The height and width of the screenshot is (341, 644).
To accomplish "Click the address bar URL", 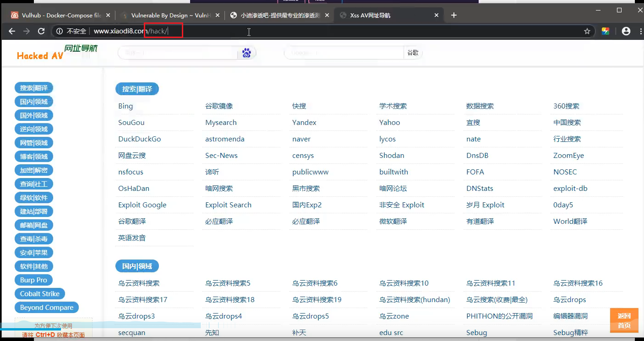I will click(x=131, y=31).
